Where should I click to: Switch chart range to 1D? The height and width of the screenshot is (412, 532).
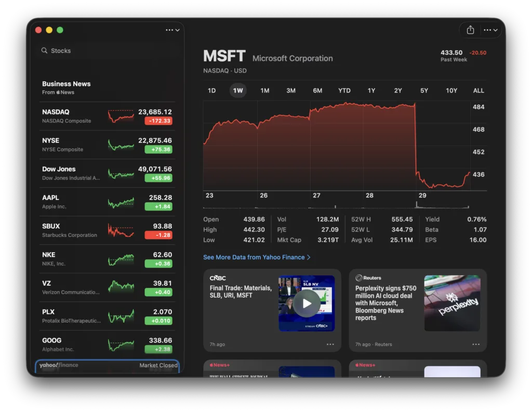212,90
